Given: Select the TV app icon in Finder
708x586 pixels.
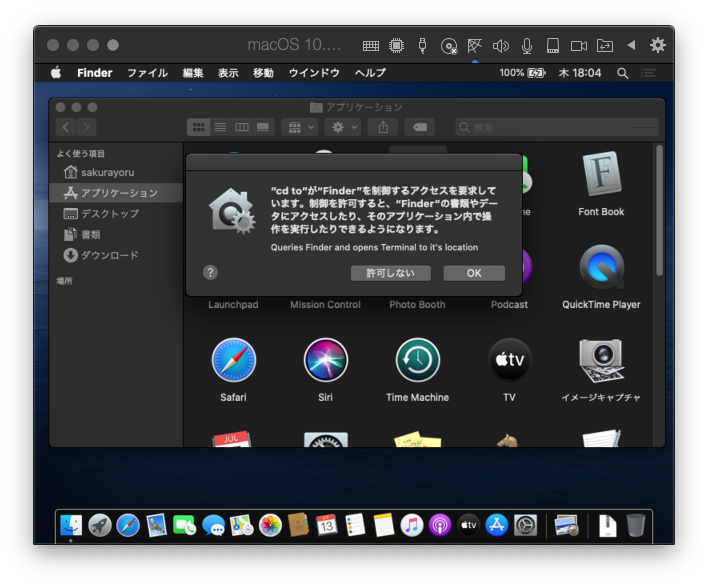Looking at the screenshot, I should pos(510,360).
